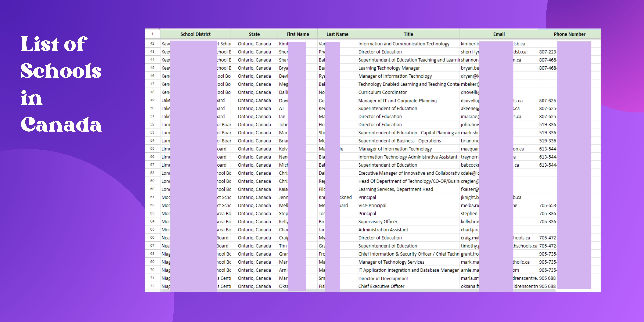Click the School District column header
The width and height of the screenshot is (644, 322).
pyautogui.click(x=195, y=34)
